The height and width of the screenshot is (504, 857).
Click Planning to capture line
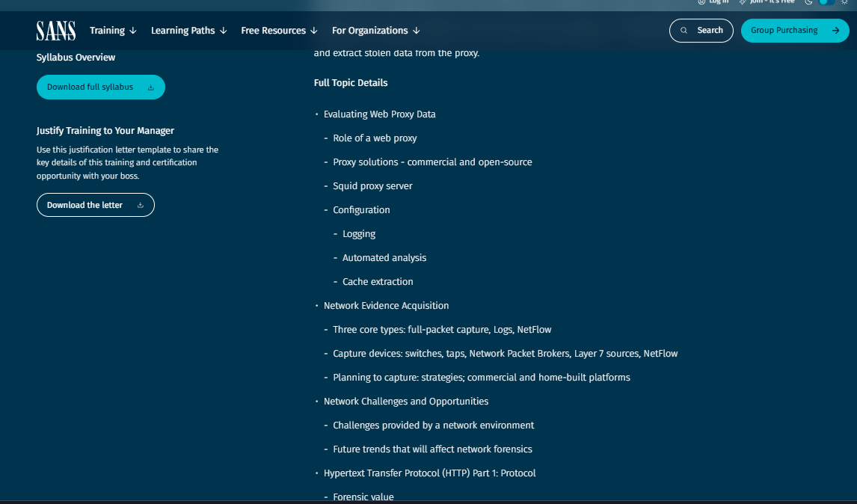(482, 377)
